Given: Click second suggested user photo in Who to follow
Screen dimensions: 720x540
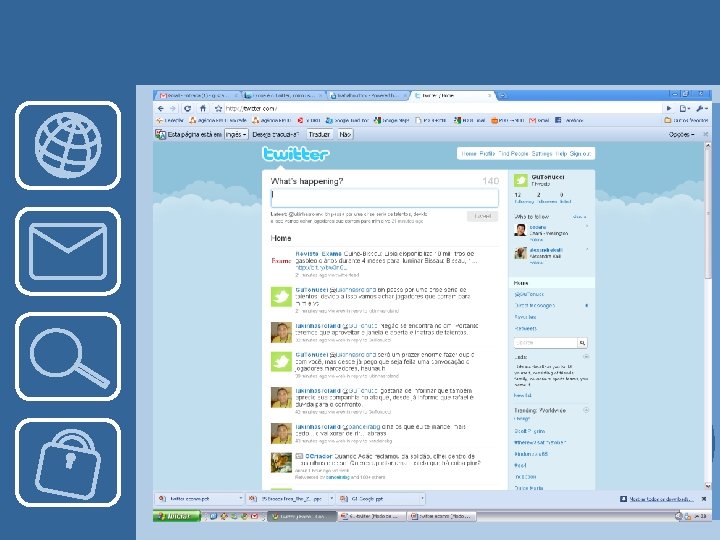Looking at the screenshot, I should (x=520, y=253).
